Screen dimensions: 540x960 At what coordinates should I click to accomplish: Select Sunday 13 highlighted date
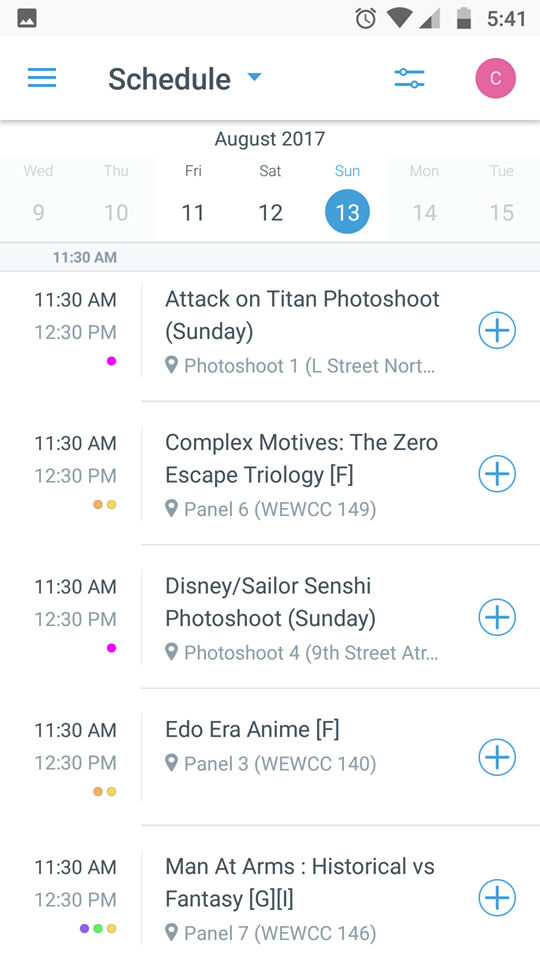347,212
